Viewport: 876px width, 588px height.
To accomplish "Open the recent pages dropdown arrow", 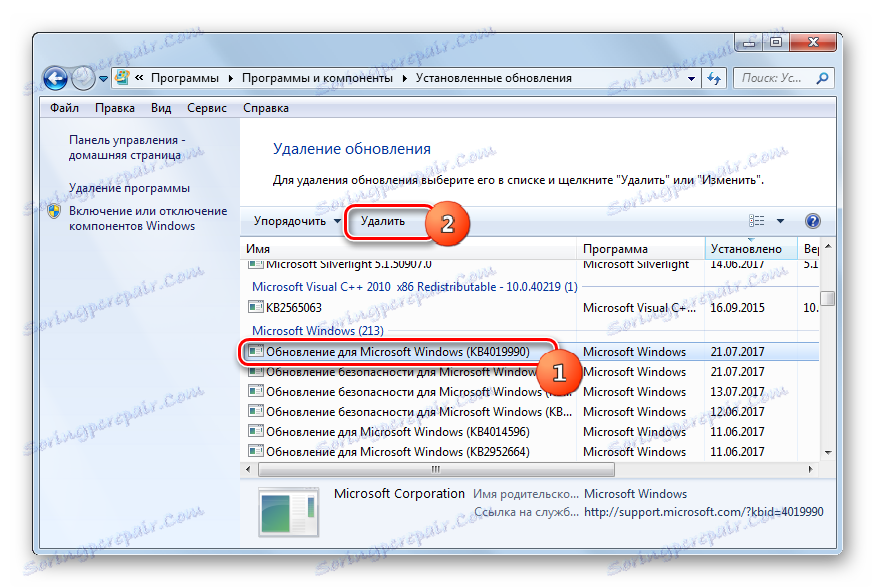I will [x=103, y=79].
